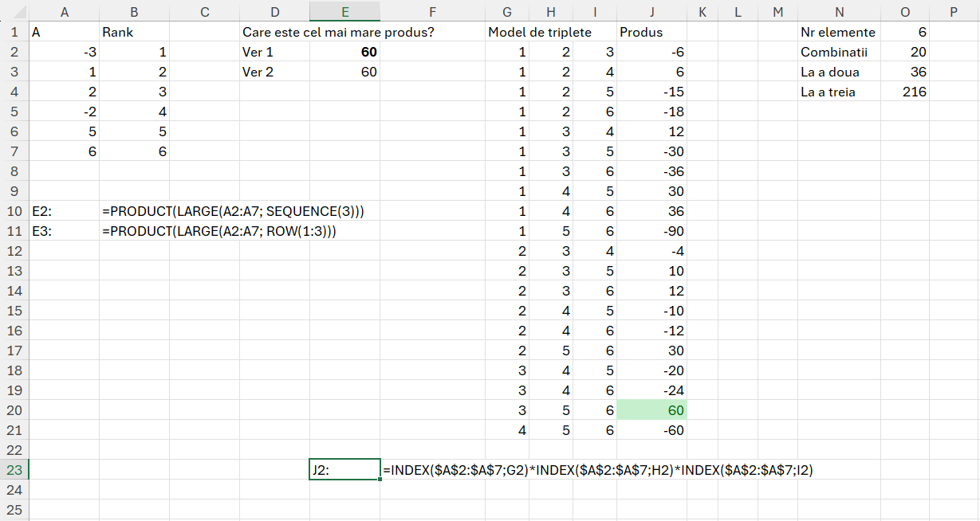Screen dimensions: 980x521
Task: Click the column O header
Action: [904, 12]
